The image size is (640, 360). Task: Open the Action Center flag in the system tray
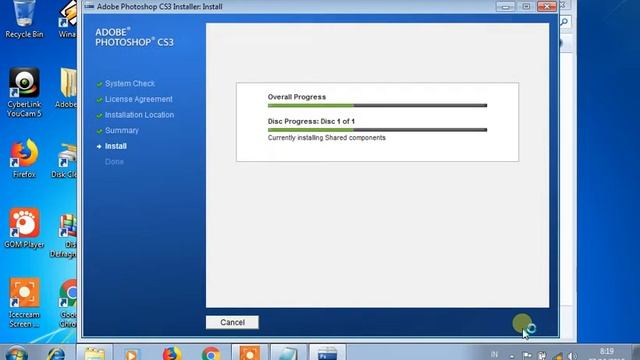coord(527,356)
